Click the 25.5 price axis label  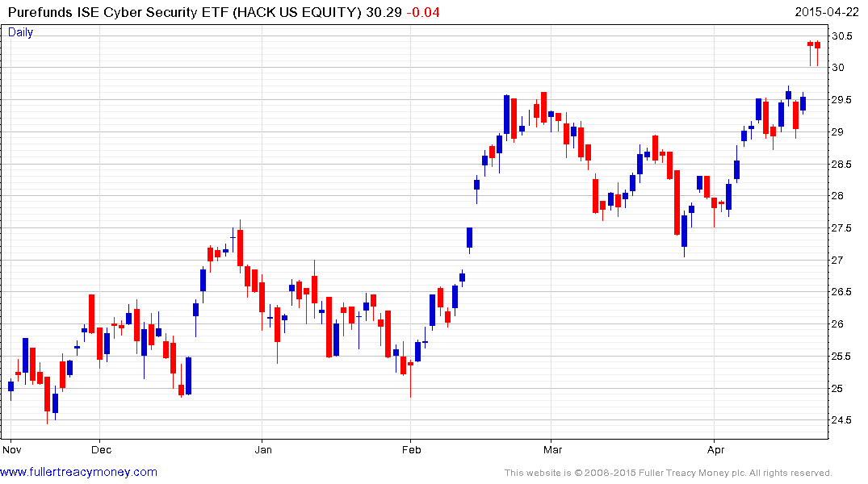point(842,357)
